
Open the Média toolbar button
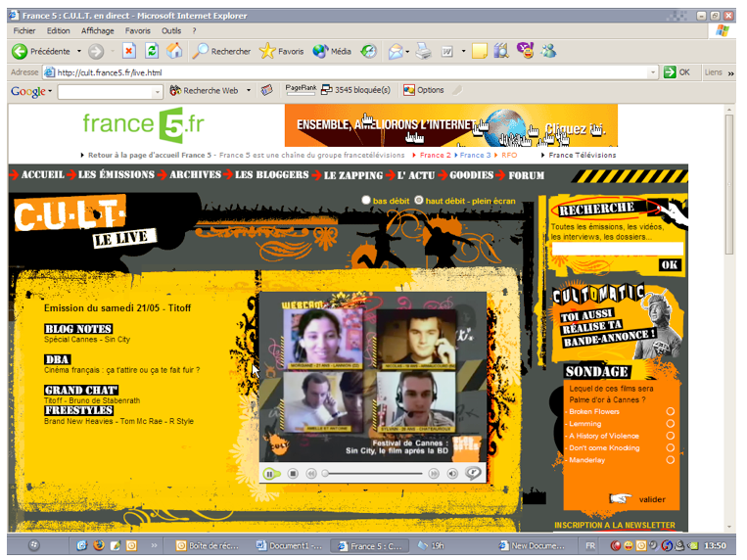click(x=332, y=51)
